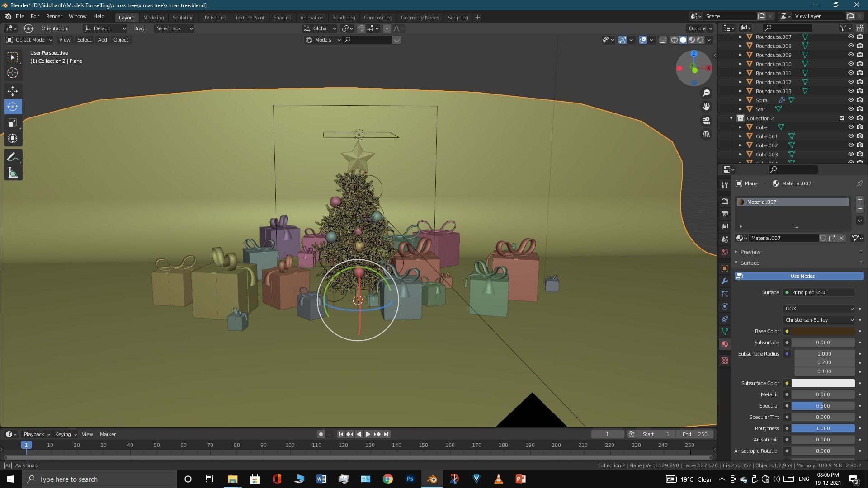Open the Output properties tab
The image size is (868, 488).
point(725,214)
